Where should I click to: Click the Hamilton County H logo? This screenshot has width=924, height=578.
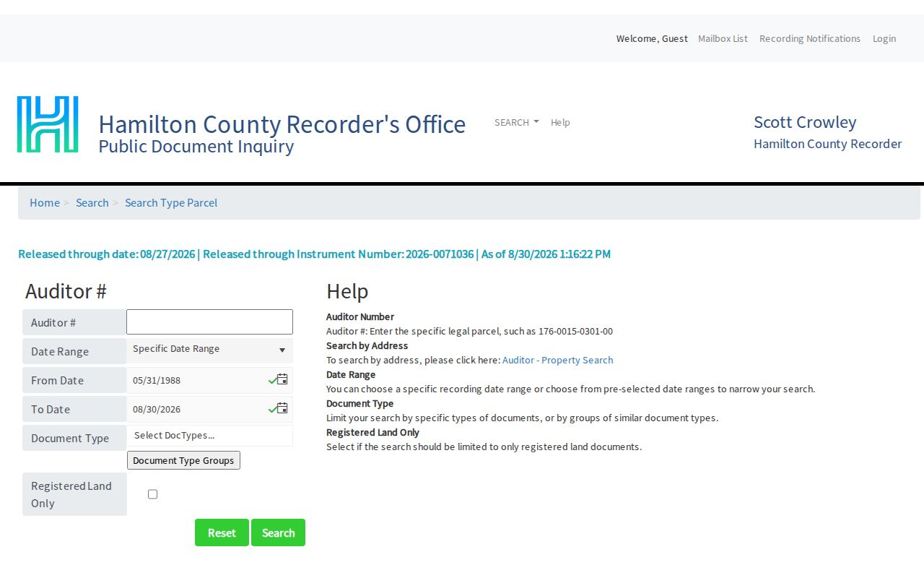coord(48,124)
